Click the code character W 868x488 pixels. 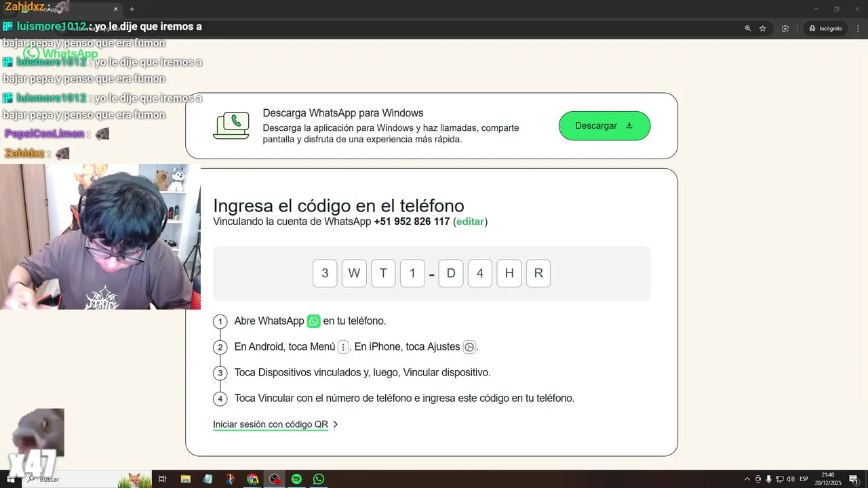(x=354, y=273)
